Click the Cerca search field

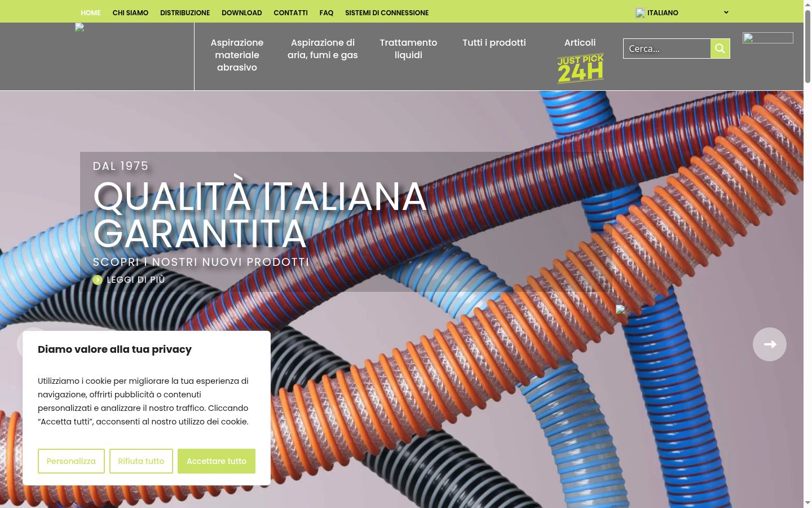tap(667, 49)
